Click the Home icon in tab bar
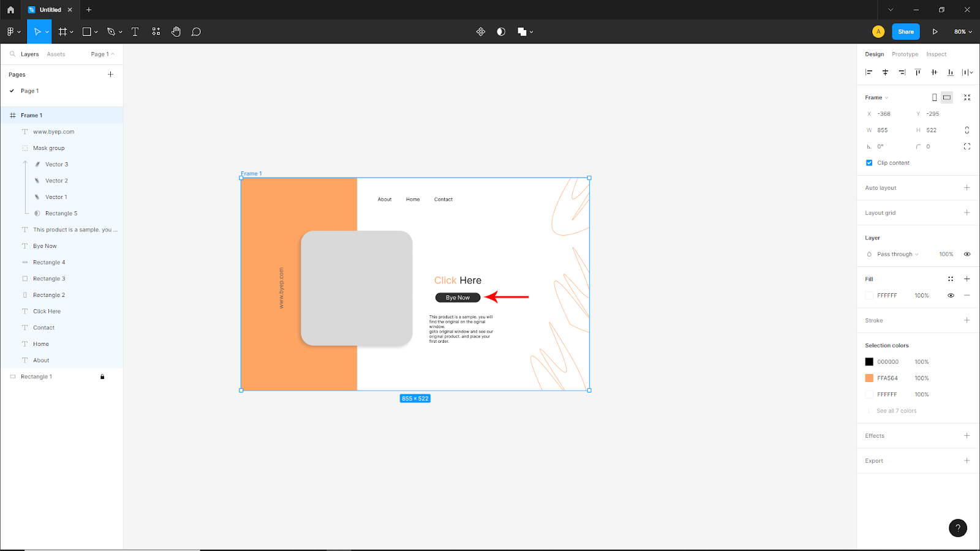 (x=10, y=10)
